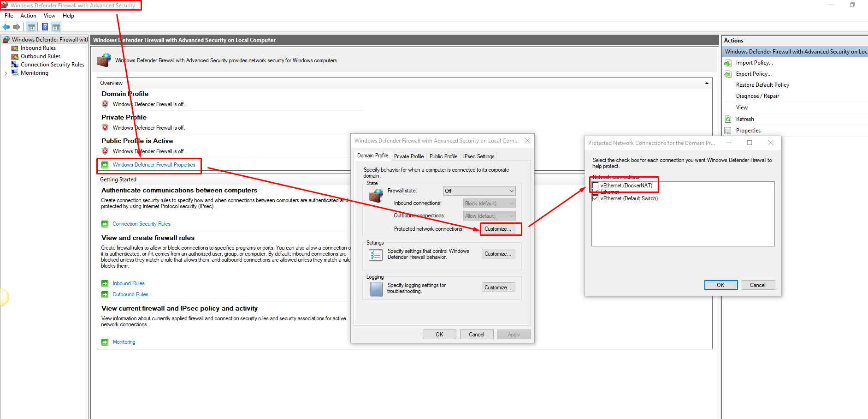Click the Show/Hide Console Tree toolbar icon

pos(31,27)
